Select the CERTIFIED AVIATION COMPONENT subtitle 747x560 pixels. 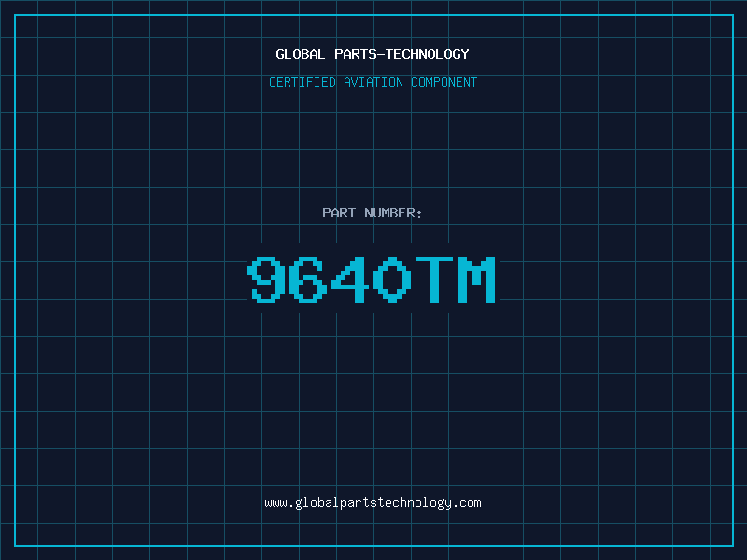(373, 82)
